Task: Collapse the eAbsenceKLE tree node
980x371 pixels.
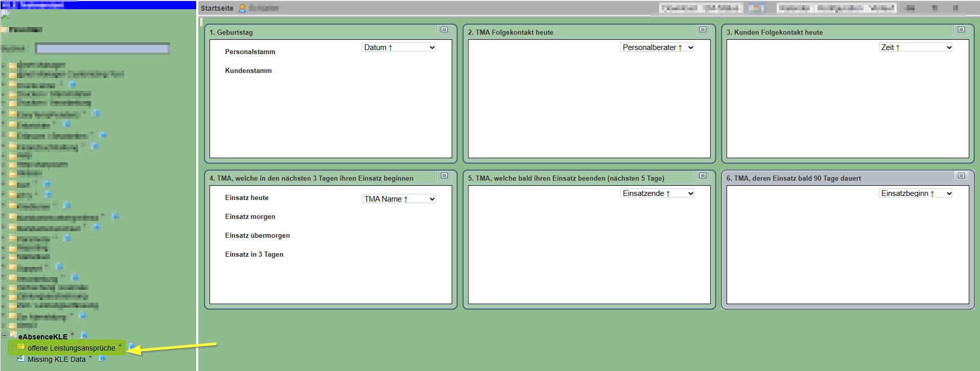Action: (4, 336)
